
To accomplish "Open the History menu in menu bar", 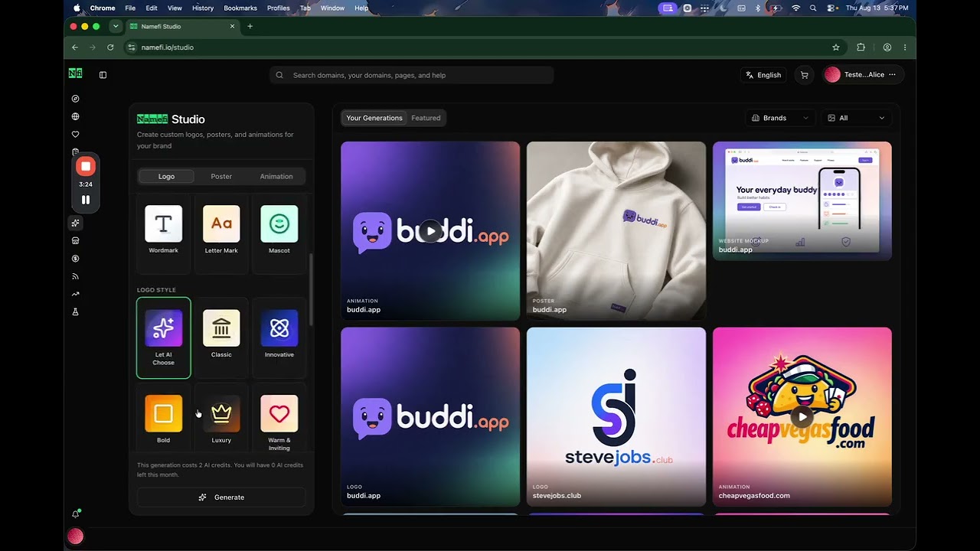I will 203,8.
